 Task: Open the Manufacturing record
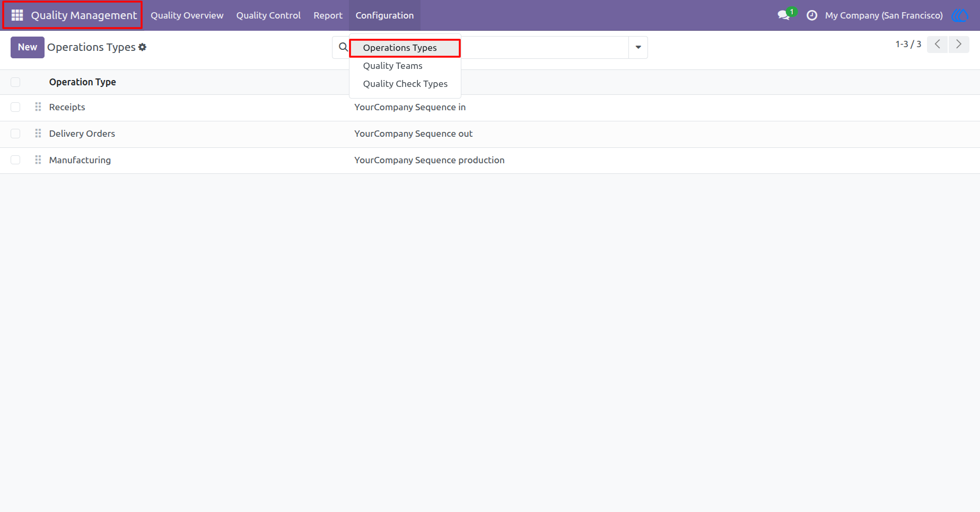(80, 160)
